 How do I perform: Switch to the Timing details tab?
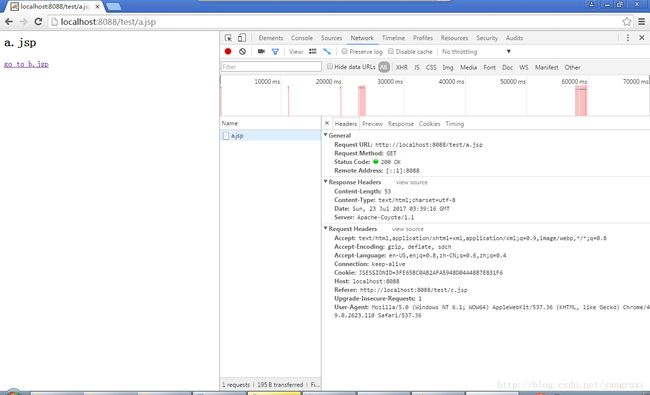[x=454, y=124]
